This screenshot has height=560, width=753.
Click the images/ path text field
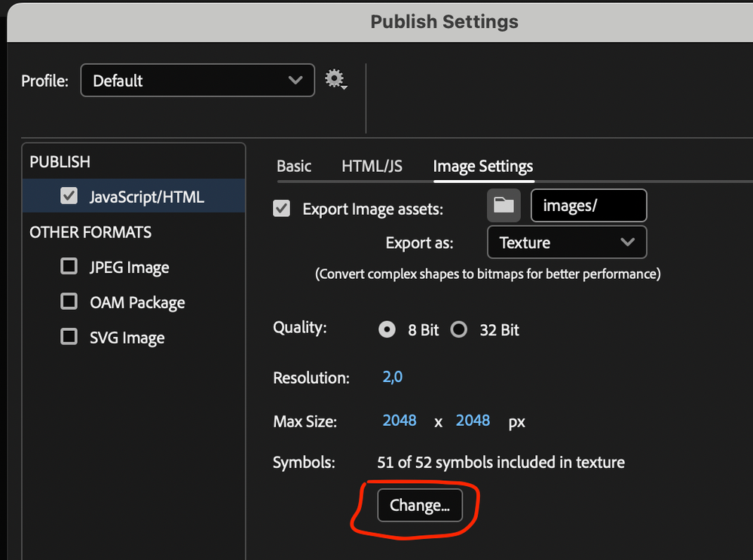point(588,206)
